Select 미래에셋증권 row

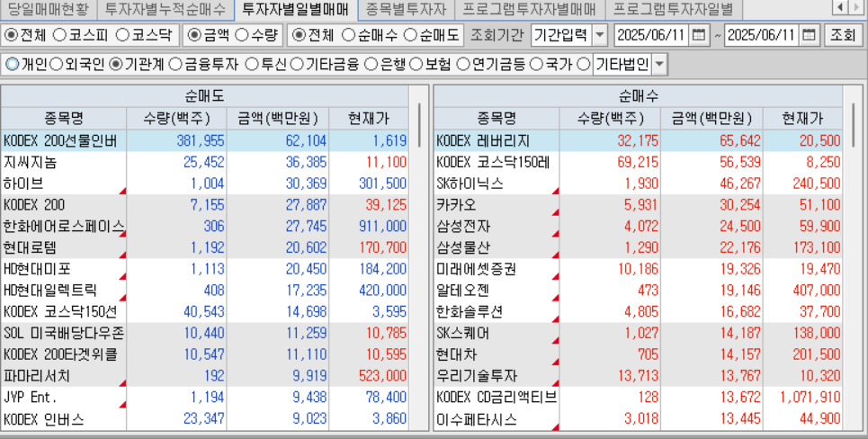638,269
